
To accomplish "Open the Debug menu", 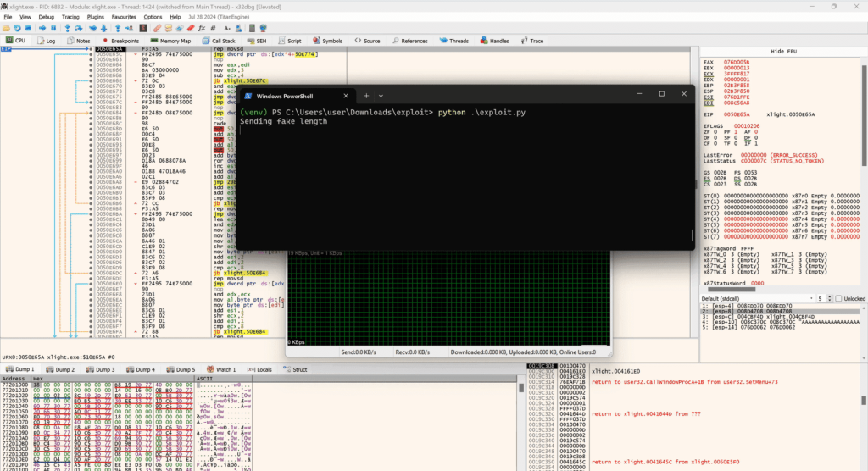I will point(46,17).
